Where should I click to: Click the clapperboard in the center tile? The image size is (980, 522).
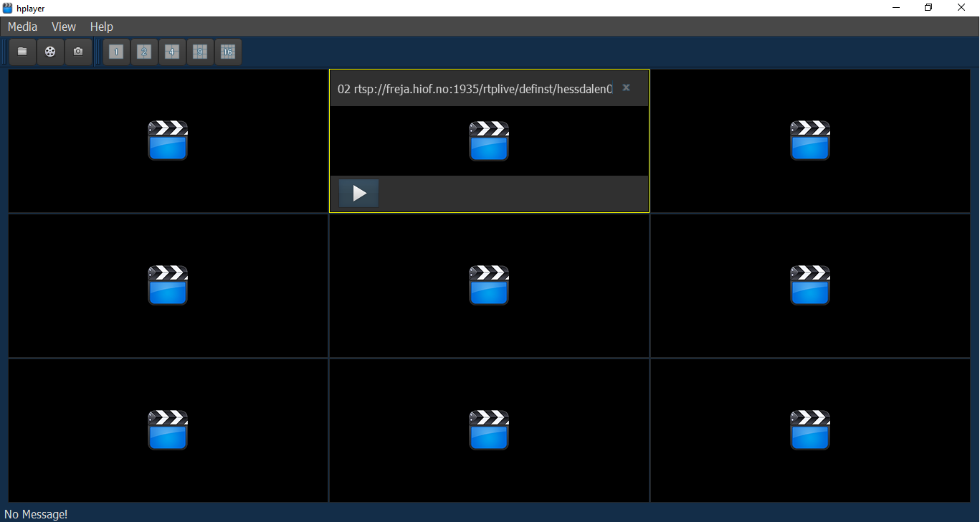click(489, 285)
